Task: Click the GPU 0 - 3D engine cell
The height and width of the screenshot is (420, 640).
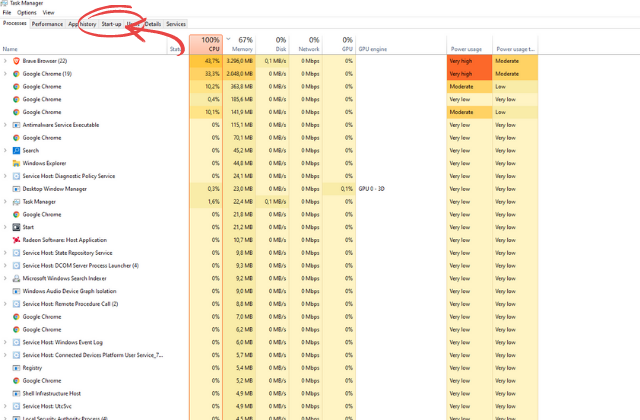Action: [401, 189]
